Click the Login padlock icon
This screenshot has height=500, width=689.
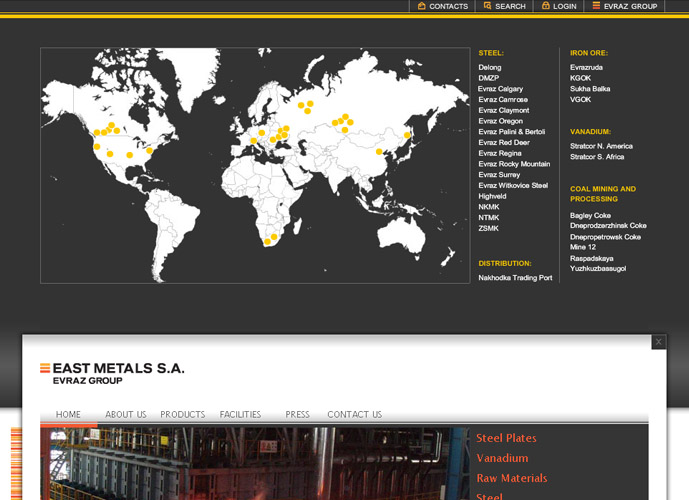[546, 6]
